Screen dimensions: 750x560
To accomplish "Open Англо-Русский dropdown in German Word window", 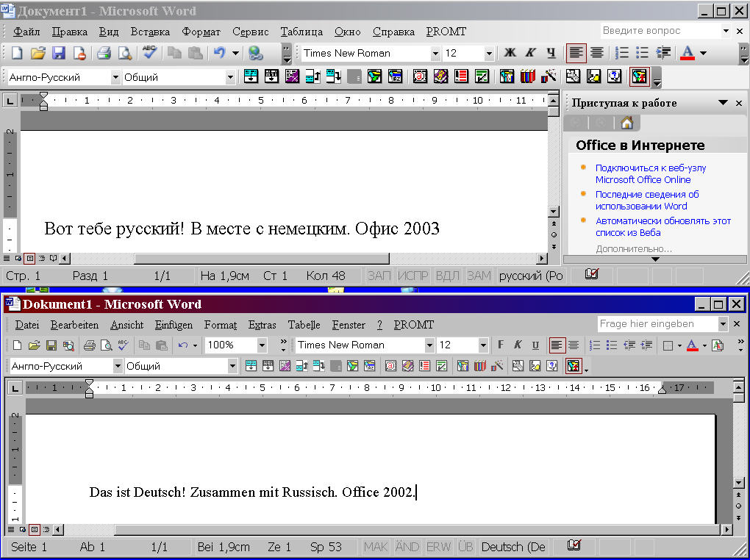I will click(x=117, y=366).
